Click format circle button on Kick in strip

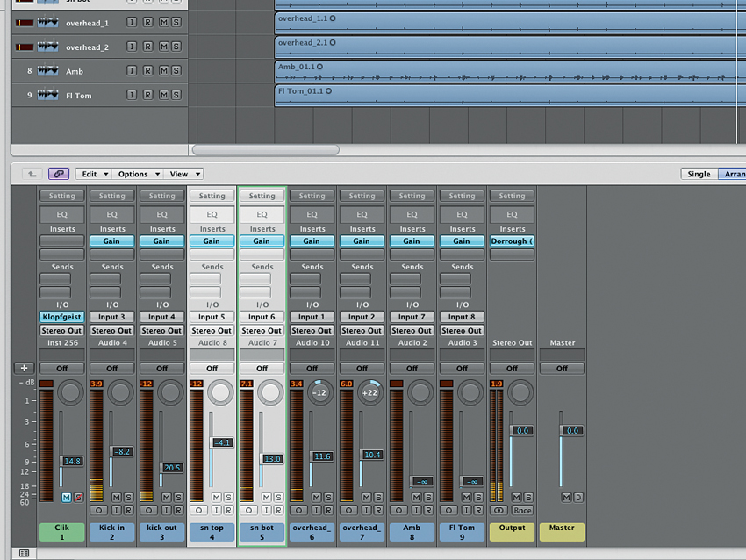click(x=98, y=510)
